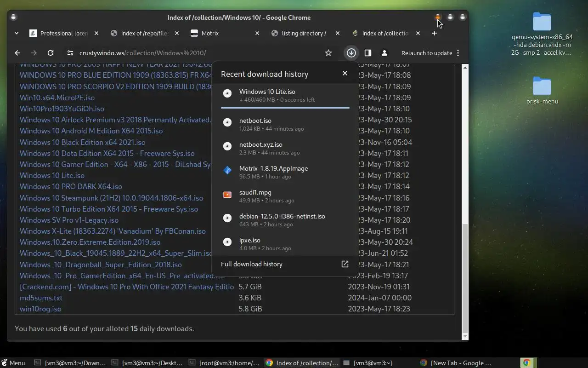Open the Chrome profile icon

pos(384,53)
